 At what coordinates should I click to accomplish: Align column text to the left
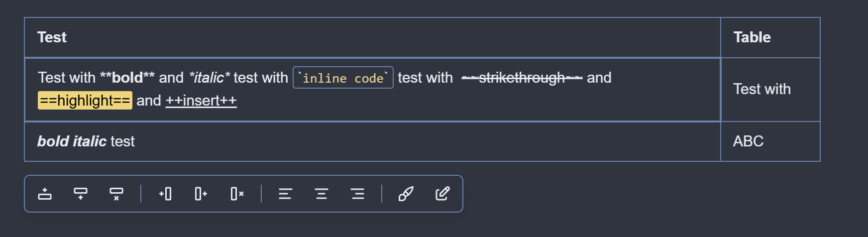[285, 194]
